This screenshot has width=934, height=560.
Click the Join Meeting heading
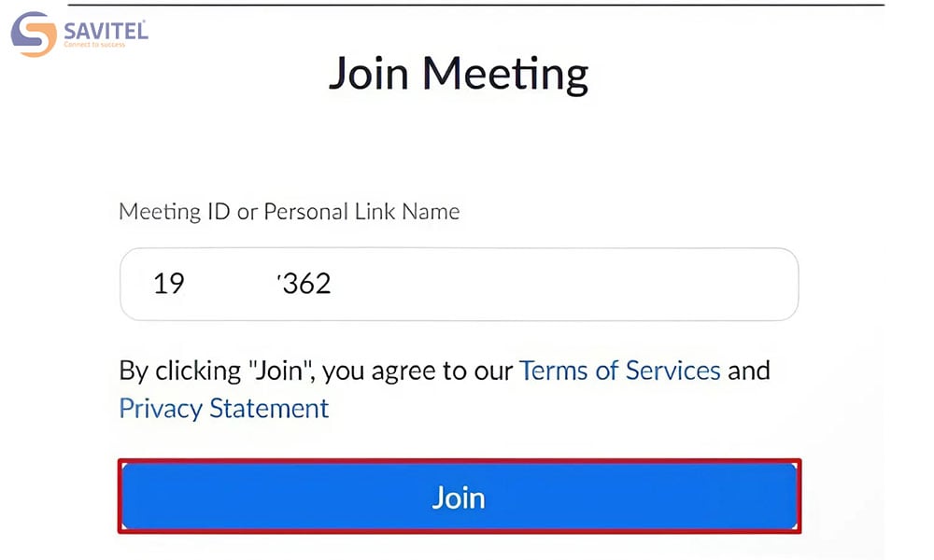[459, 74]
